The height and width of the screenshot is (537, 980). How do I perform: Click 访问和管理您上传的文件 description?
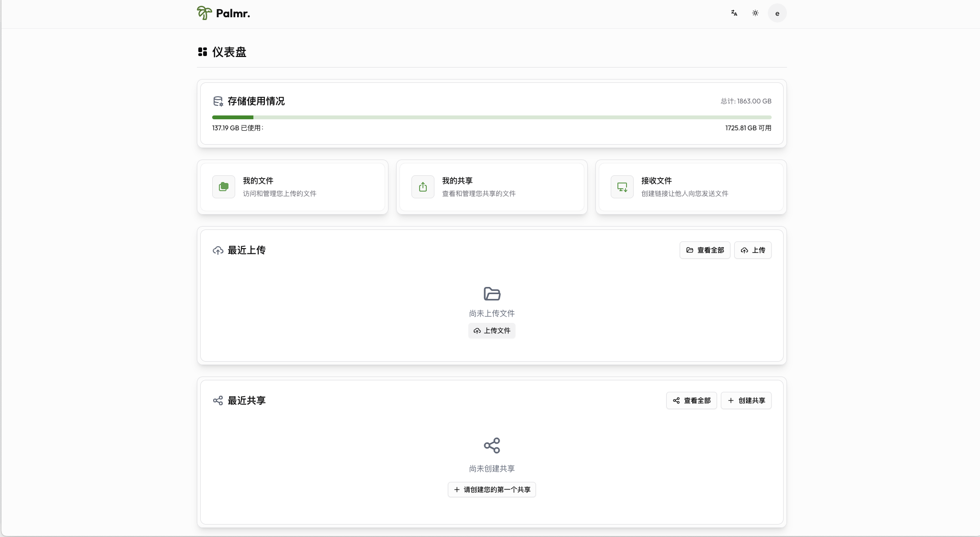coord(280,194)
